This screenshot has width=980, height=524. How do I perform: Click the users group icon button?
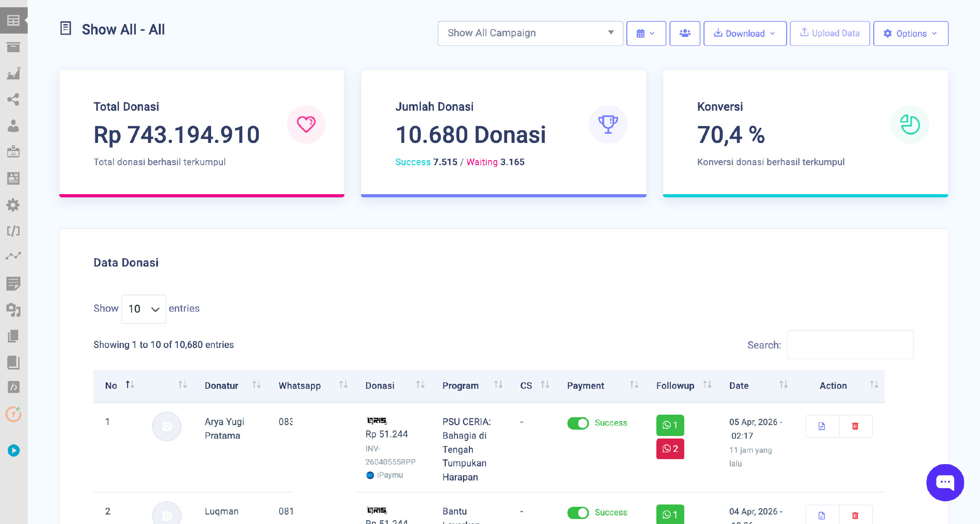[685, 33]
